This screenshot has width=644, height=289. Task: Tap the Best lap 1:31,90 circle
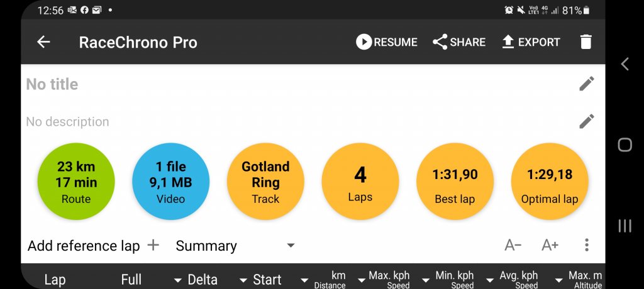pos(455,181)
